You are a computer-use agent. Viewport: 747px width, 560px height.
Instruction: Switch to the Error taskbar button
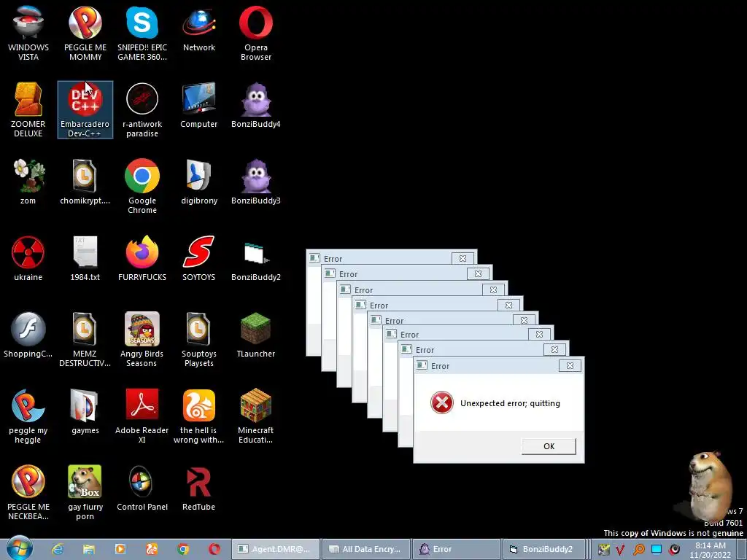point(457,549)
